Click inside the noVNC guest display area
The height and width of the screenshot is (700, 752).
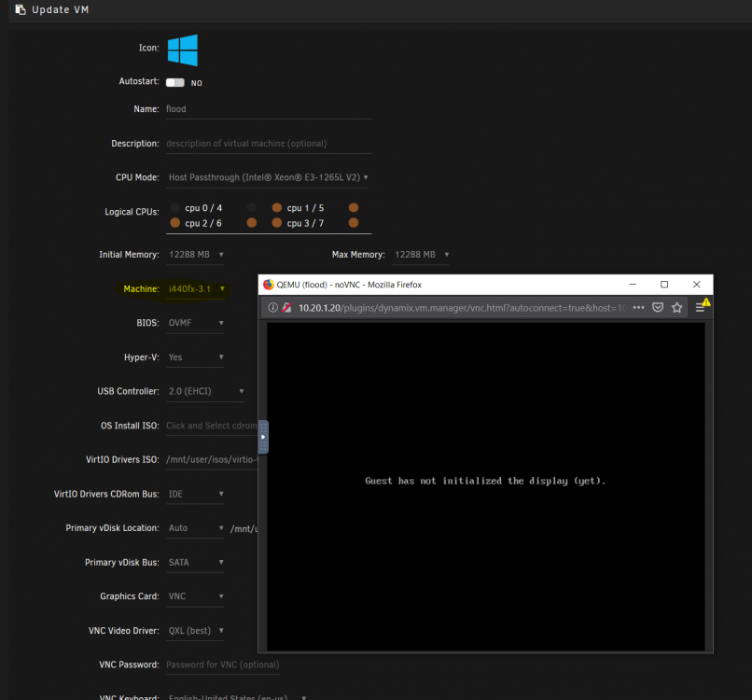pyautogui.click(x=485, y=486)
